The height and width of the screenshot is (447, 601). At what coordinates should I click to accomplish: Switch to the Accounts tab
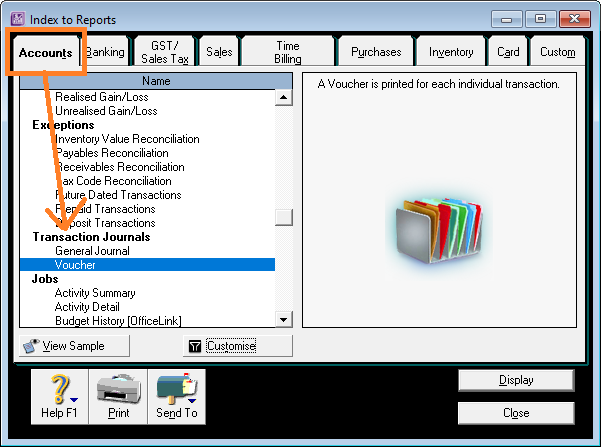(46, 53)
